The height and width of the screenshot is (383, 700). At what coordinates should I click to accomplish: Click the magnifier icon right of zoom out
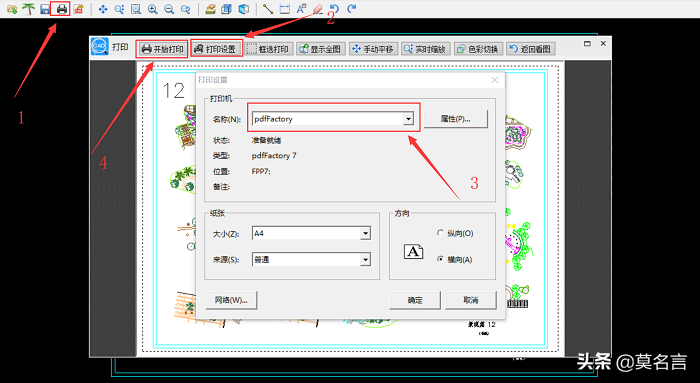click(186, 9)
